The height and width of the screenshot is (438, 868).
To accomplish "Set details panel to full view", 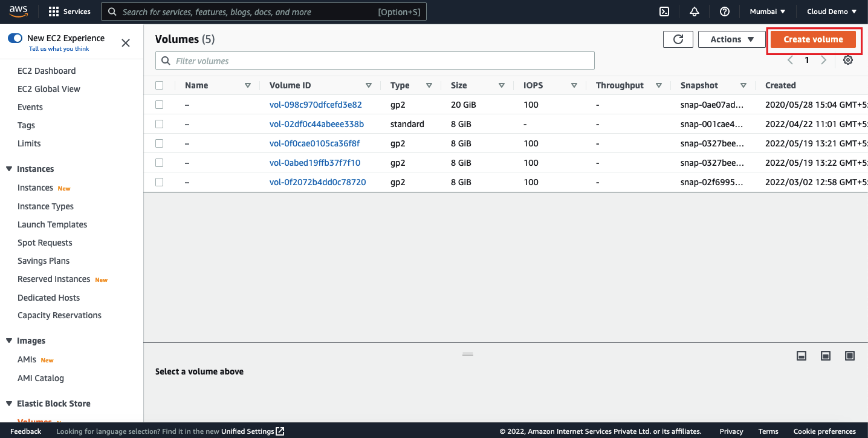I will point(850,356).
